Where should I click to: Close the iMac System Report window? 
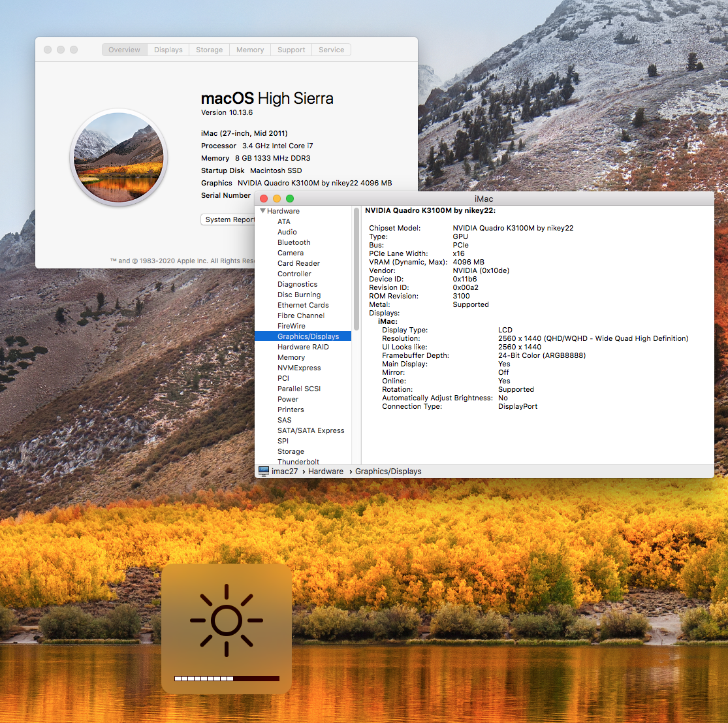264,199
